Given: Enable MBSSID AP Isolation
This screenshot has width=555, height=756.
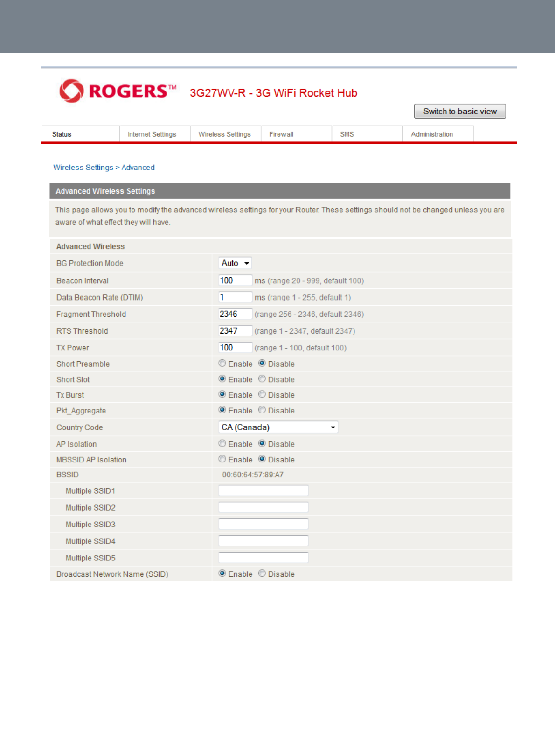Looking at the screenshot, I should click(222, 459).
